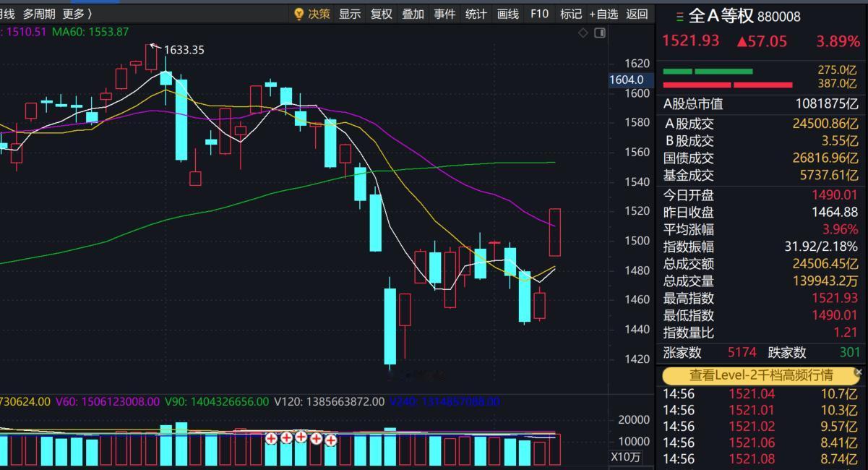The image size is (868, 470).
Task: Click the X10万 volume unit label
Action: tap(626, 457)
